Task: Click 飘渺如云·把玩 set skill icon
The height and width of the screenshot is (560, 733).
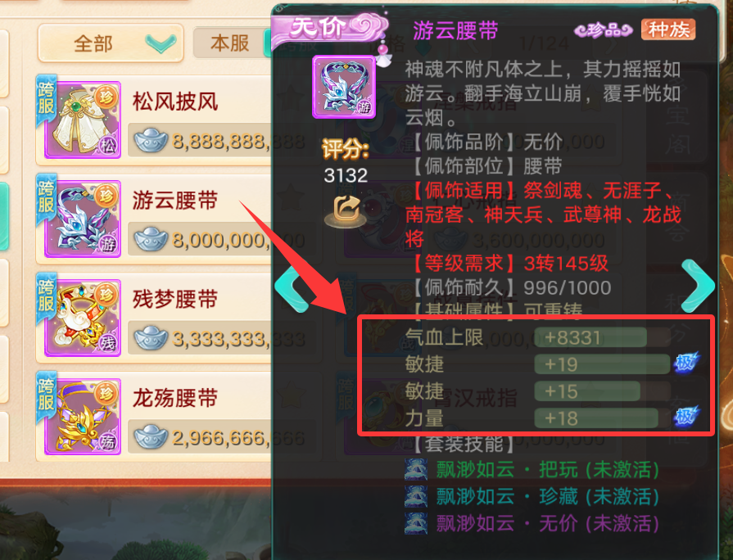Action: tap(415, 469)
